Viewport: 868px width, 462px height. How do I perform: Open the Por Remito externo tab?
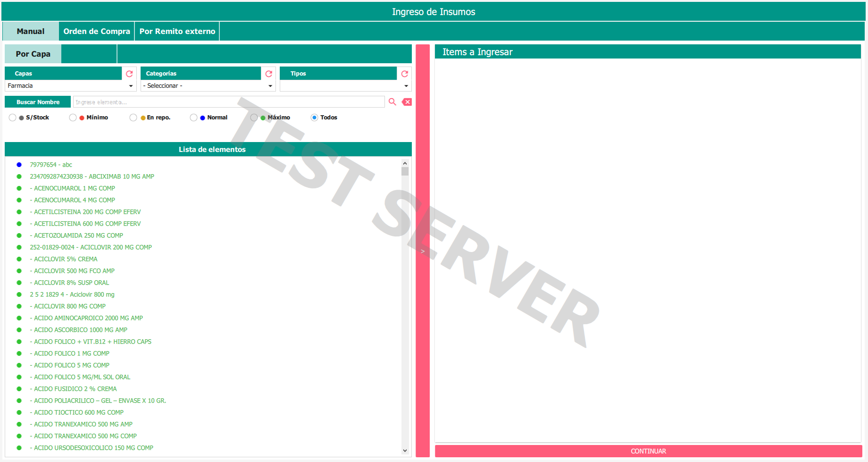click(x=177, y=31)
